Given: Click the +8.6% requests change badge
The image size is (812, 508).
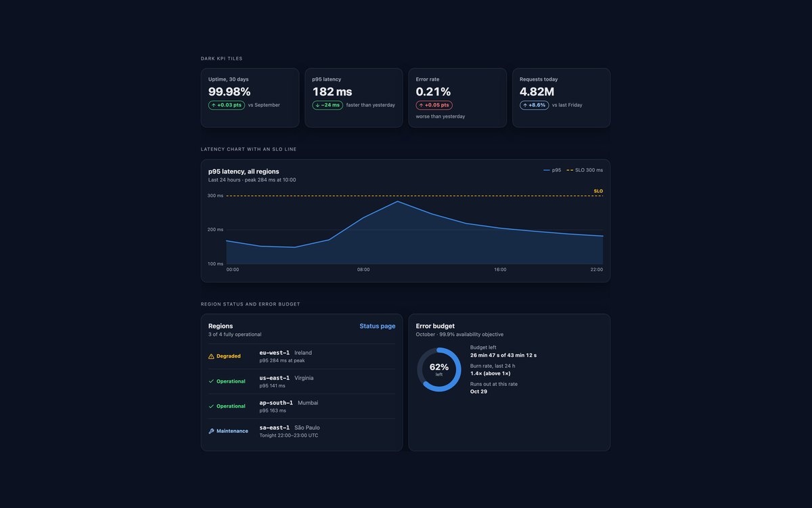Looking at the screenshot, I should (535, 105).
